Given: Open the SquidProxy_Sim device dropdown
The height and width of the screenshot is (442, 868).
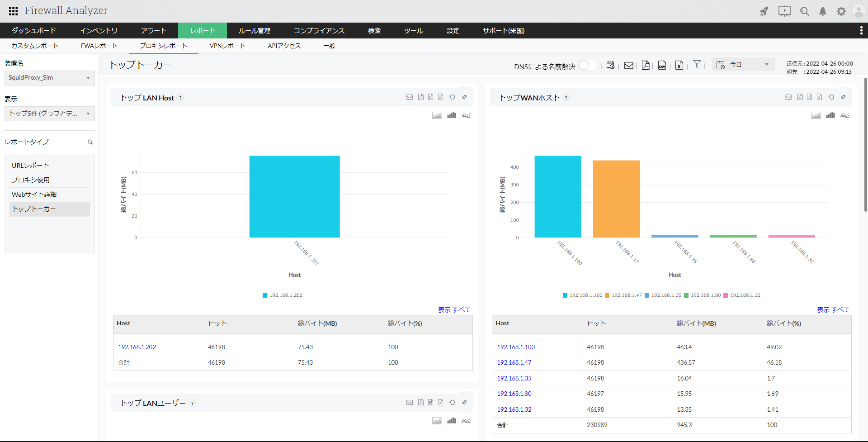Looking at the screenshot, I should click(x=50, y=78).
